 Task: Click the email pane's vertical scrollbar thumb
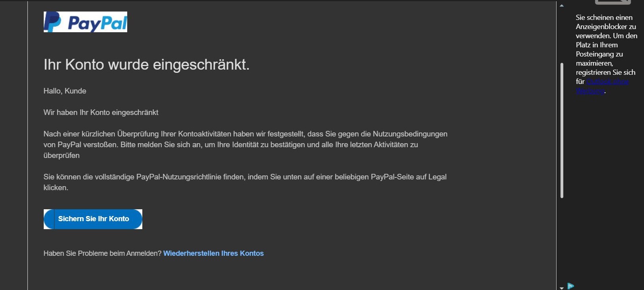point(562,130)
